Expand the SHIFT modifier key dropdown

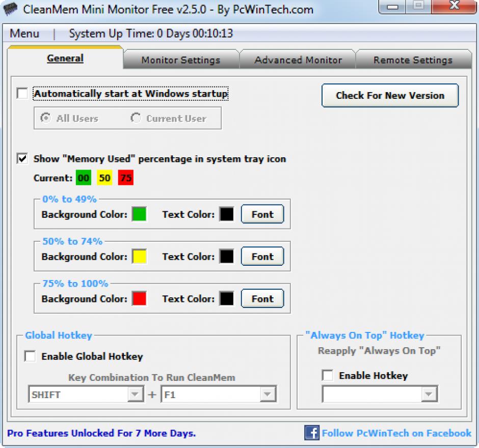click(135, 394)
